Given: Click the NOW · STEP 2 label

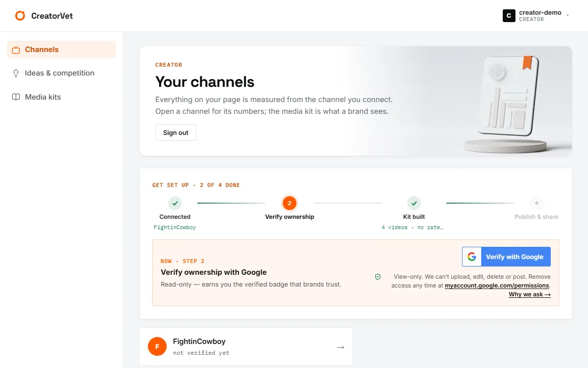Looking at the screenshot, I should pyautogui.click(x=183, y=261).
